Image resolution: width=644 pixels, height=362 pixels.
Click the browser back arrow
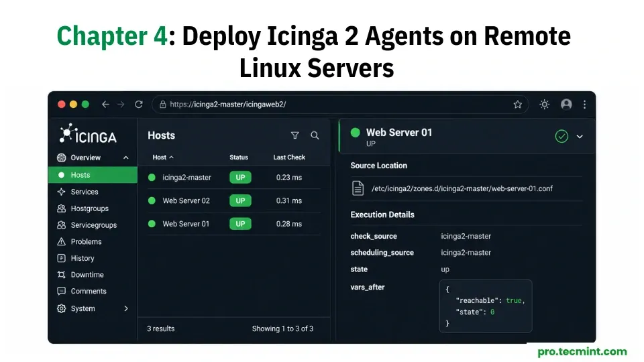point(105,105)
